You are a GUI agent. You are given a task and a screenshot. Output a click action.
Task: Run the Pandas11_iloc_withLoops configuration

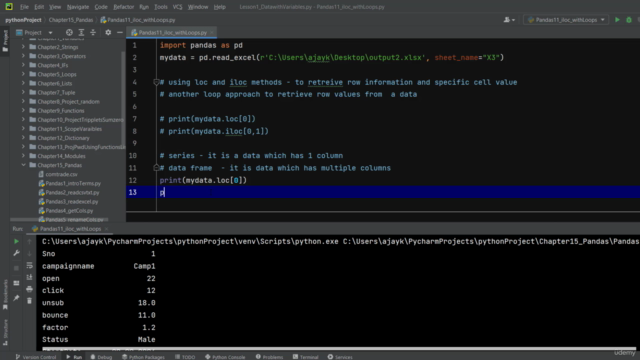[x=617, y=20]
